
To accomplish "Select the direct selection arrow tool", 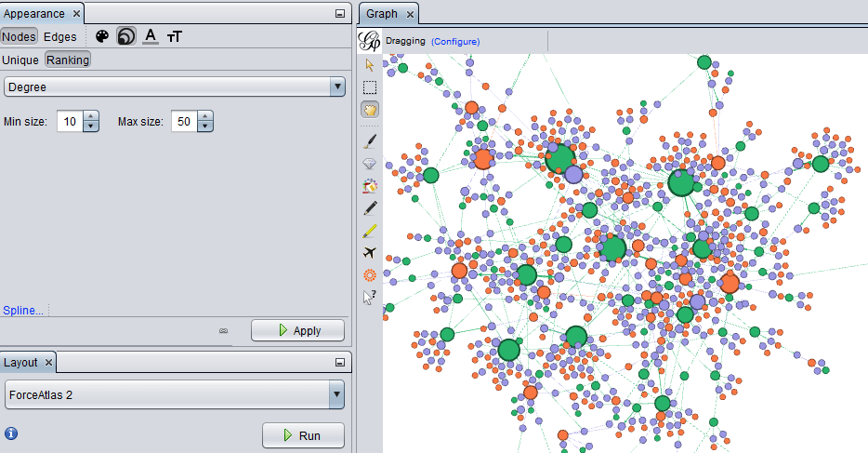I will (370, 65).
